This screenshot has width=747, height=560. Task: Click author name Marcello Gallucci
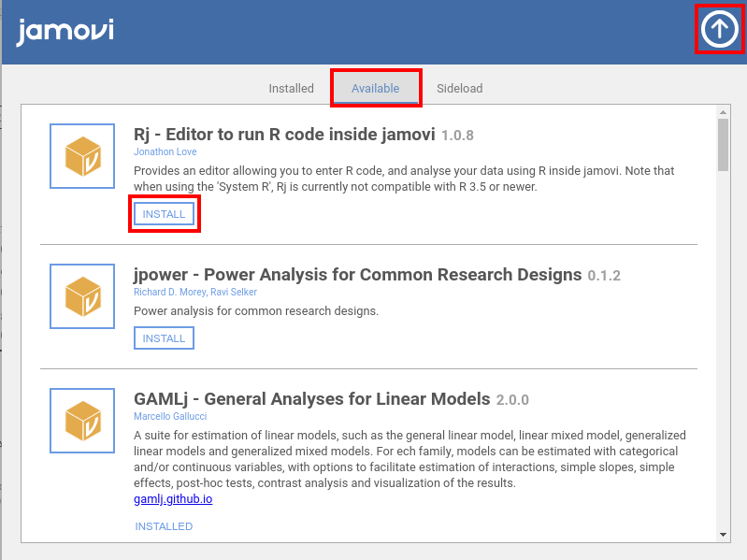[x=170, y=416]
